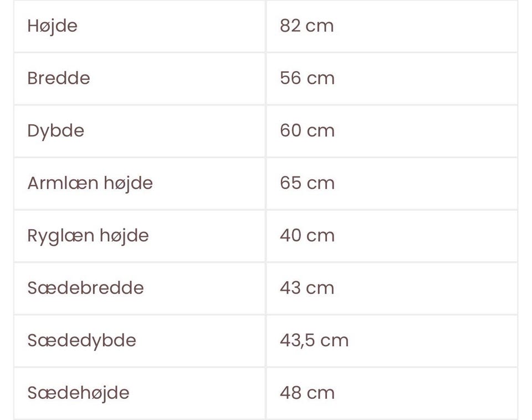This screenshot has width=532, height=420.
Task: Select the 40 cm value cell
Action: point(307,236)
